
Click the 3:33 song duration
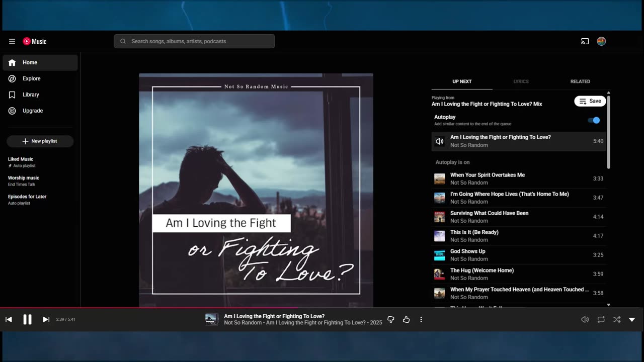598,178
